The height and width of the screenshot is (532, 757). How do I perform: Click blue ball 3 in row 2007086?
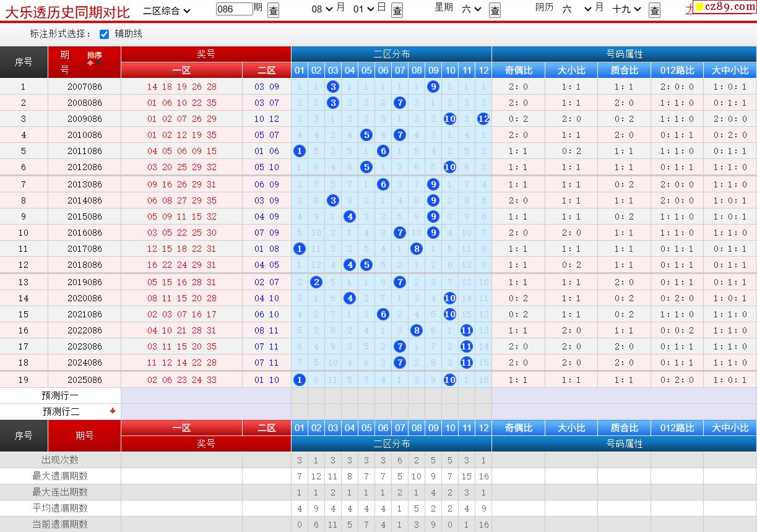(333, 87)
